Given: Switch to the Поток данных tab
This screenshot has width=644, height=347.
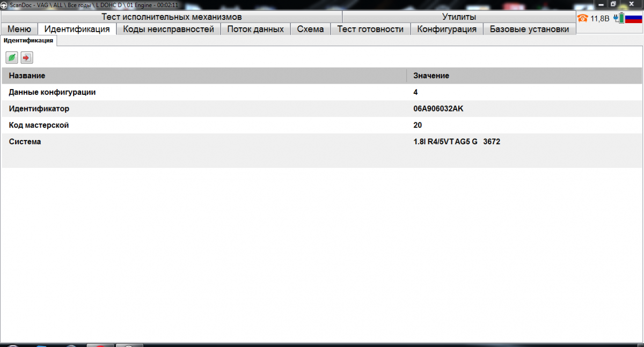Looking at the screenshot, I should point(255,29).
